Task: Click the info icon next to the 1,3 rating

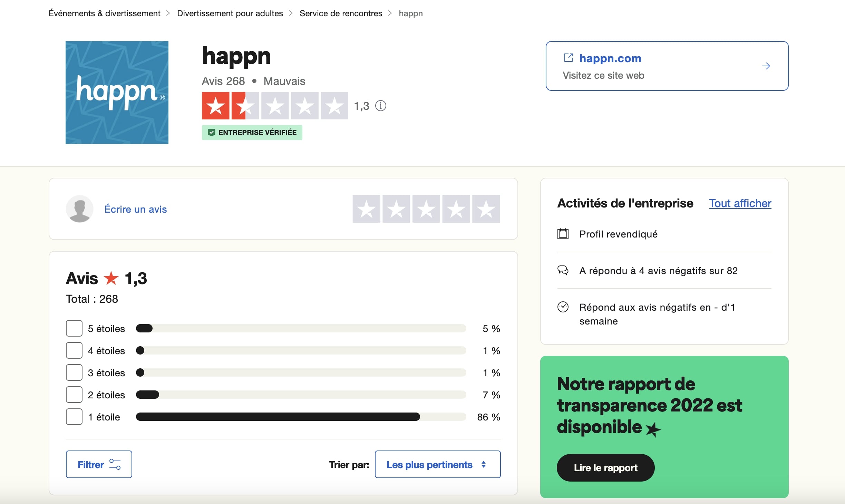Action: (x=380, y=106)
